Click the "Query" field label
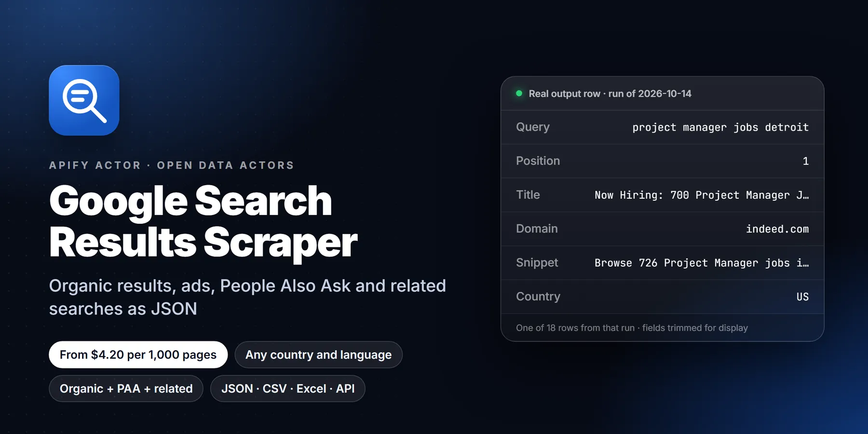 [533, 127]
